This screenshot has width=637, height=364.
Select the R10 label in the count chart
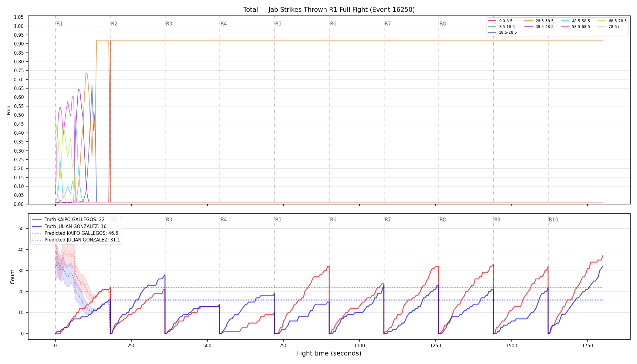pos(553,220)
